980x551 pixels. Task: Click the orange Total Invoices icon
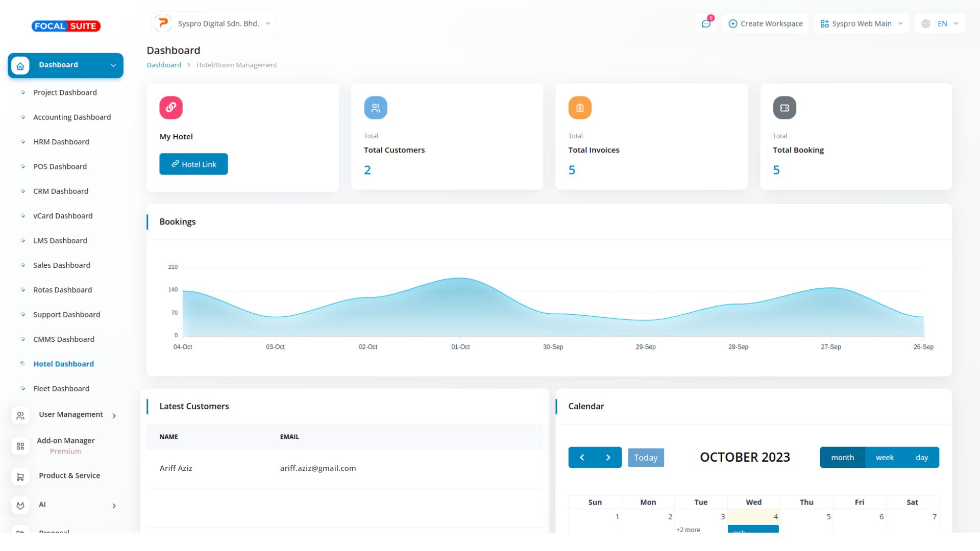click(580, 108)
